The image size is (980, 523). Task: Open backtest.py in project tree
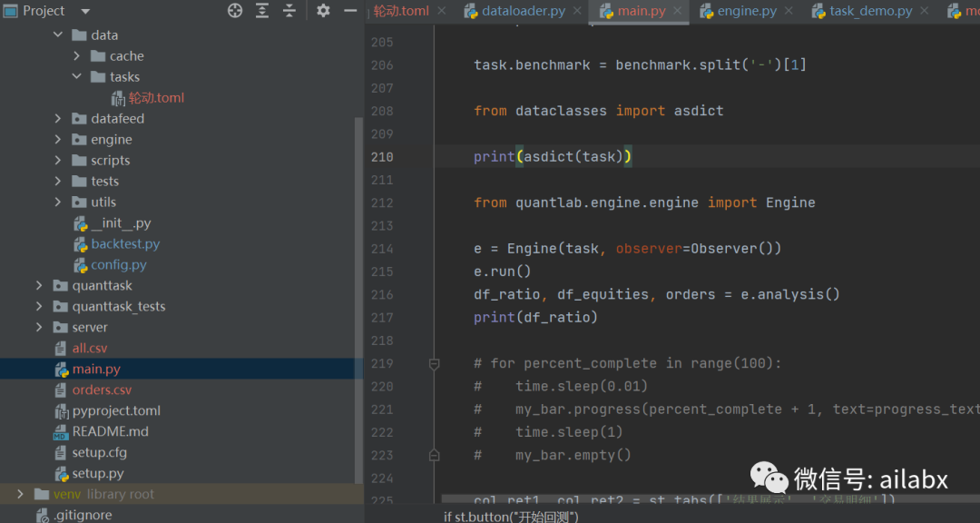click(125, 243)
